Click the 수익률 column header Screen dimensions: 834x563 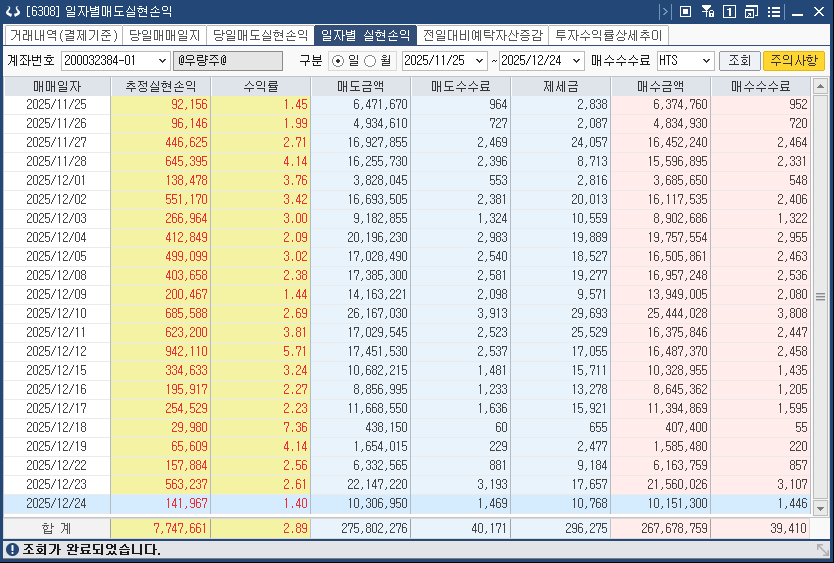(261, 86)
